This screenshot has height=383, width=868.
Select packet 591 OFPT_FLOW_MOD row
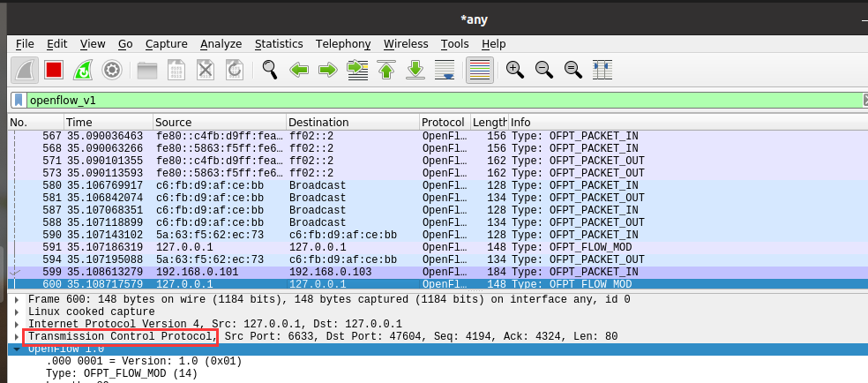[x=353, y=246]
